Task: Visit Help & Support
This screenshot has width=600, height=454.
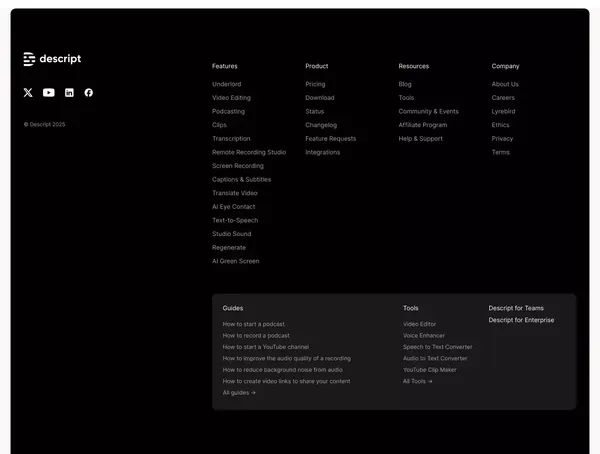Action: click(421, 139)
